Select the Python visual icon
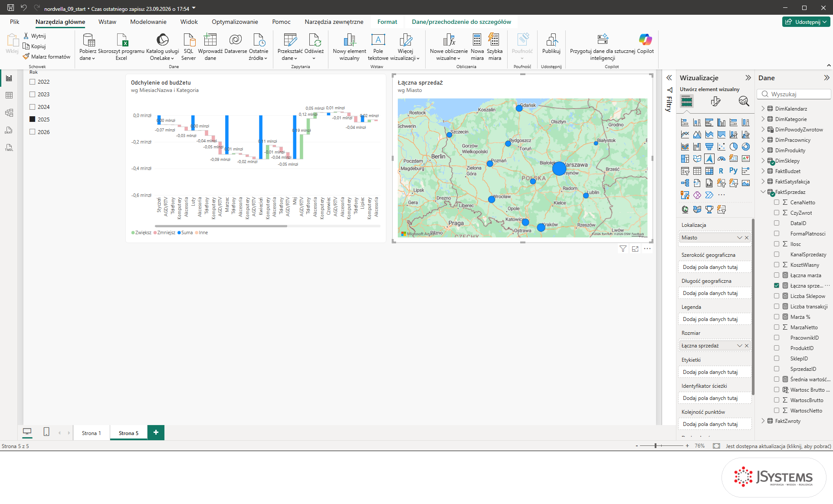This screenshot has height=504, width=833. click(733, 171)
